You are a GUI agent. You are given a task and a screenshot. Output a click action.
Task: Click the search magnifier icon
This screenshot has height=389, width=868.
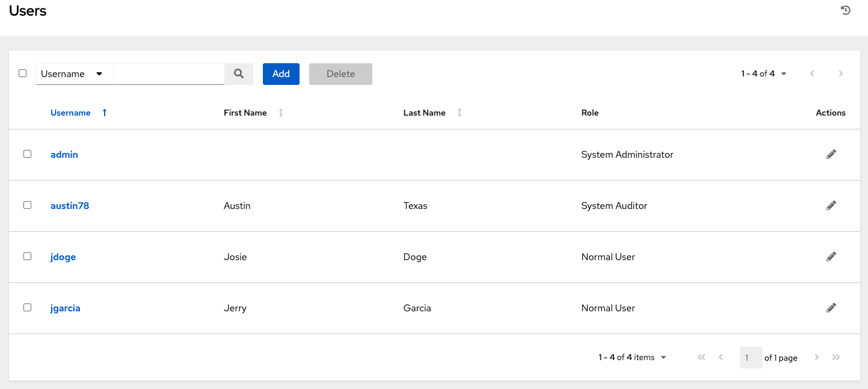(x=239, y=73)
